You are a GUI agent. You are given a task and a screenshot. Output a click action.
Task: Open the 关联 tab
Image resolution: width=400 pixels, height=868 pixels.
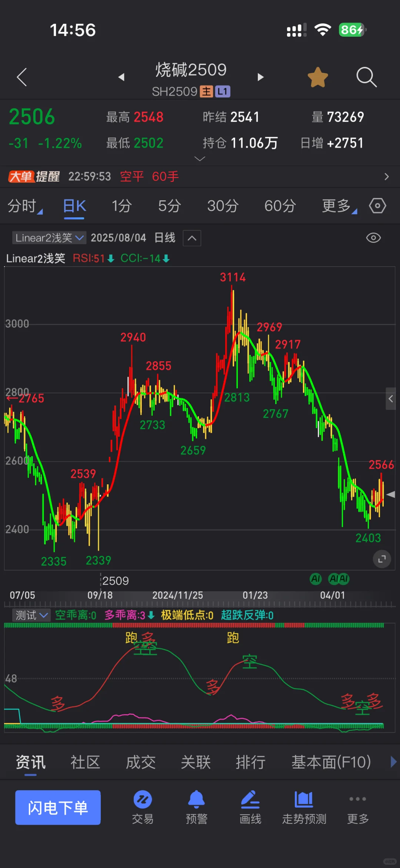196,762
